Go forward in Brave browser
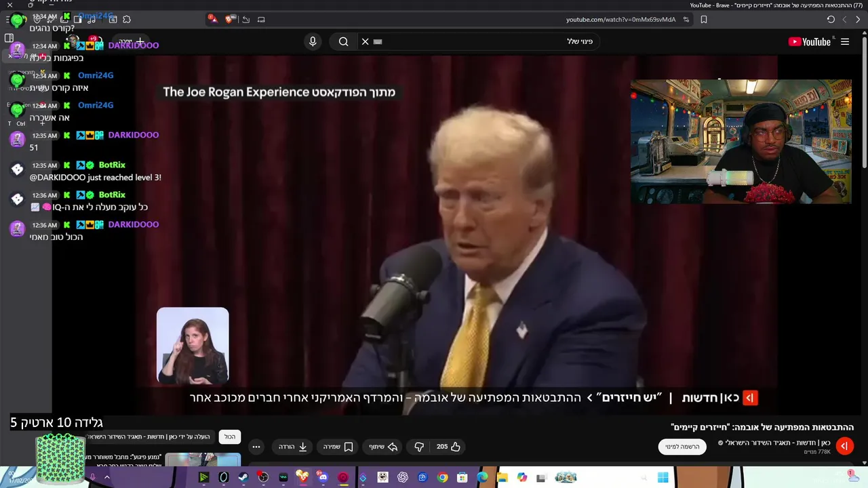 pyautogui.click(x=844, y=20)
